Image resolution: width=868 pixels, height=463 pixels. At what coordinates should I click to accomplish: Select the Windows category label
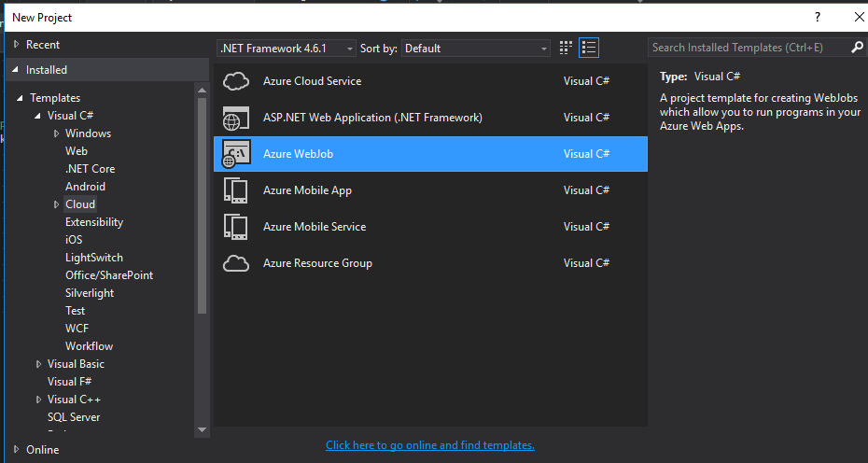coord(88,133)
